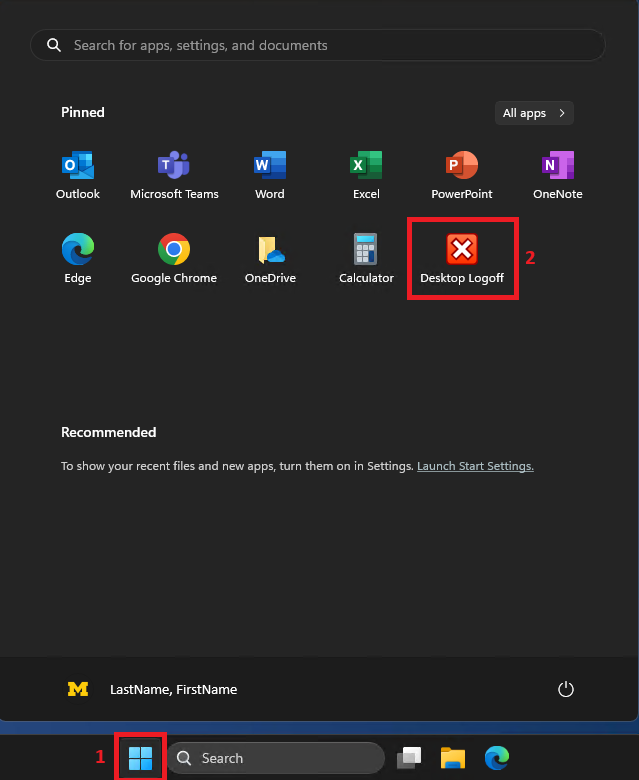The image size is (639, 780).
Task: Click the Start menu search field
Action: [318, 45]
